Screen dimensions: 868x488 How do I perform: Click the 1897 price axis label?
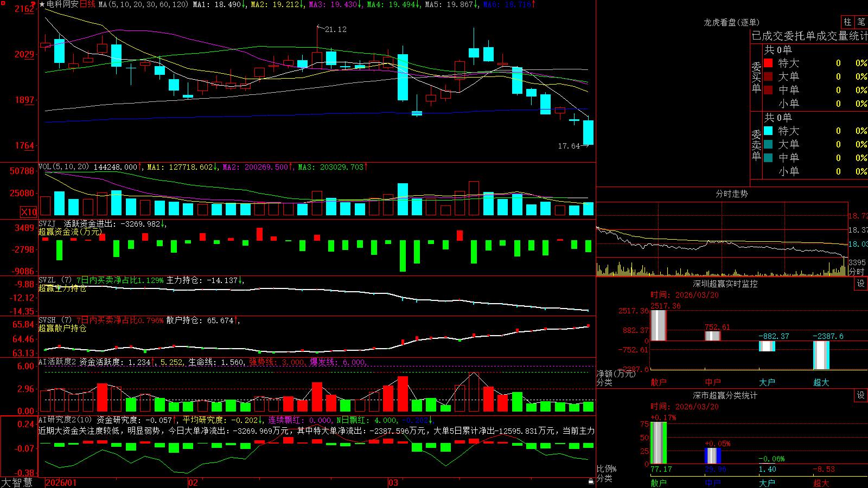pos(24,100)
